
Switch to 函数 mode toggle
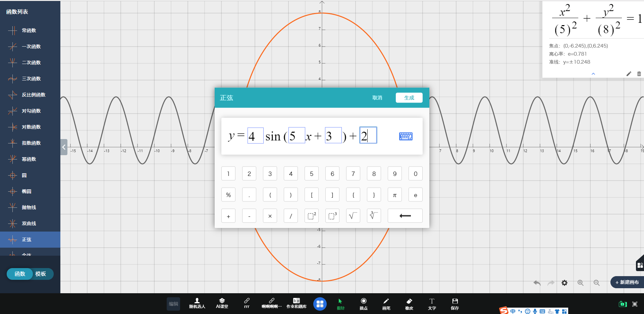click(x=20, y=274)
